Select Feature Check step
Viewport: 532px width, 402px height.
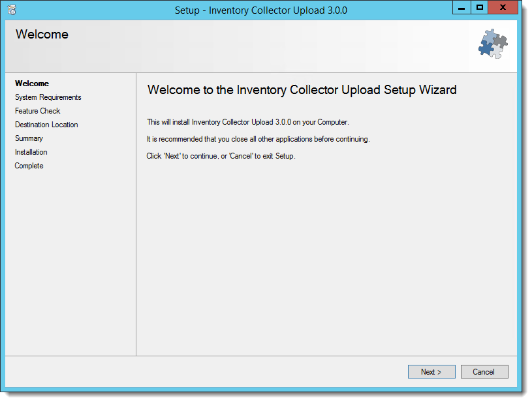pos(38,111)
